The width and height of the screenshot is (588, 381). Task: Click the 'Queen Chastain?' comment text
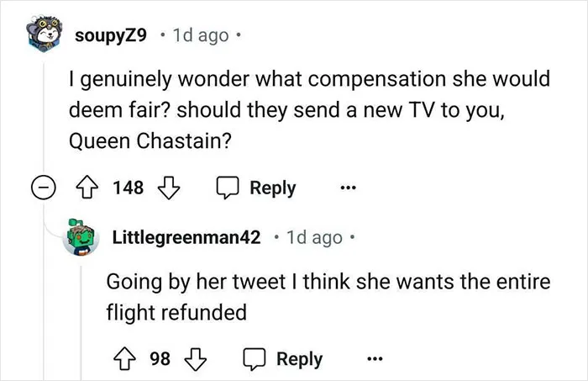click(150, 141)
